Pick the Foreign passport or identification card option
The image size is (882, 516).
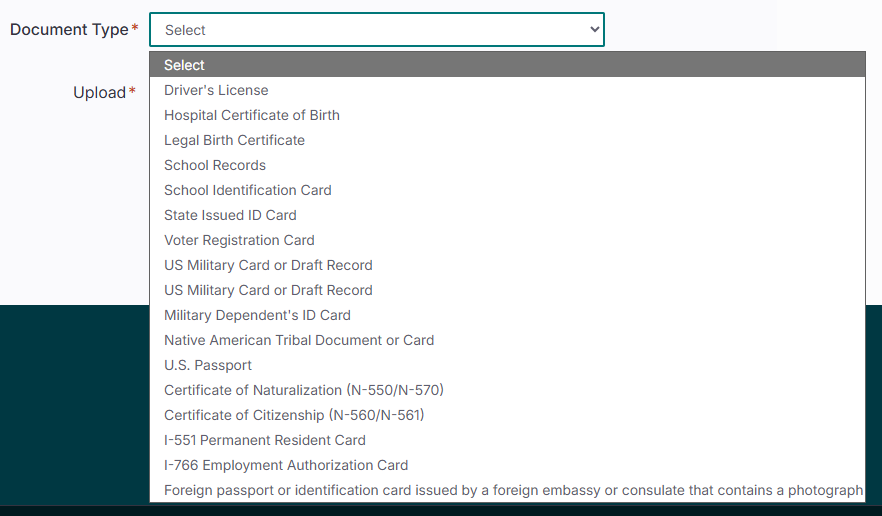tap(506, 490)
